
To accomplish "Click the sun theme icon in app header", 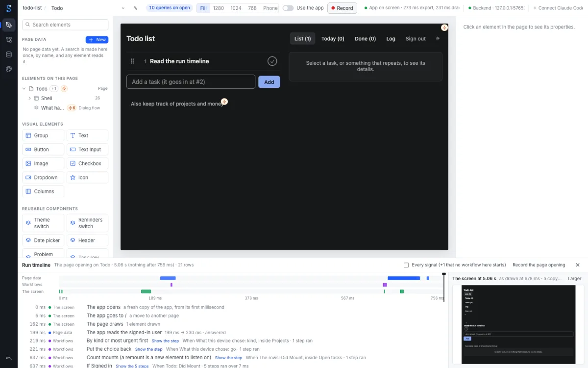I will pos(438,39).
